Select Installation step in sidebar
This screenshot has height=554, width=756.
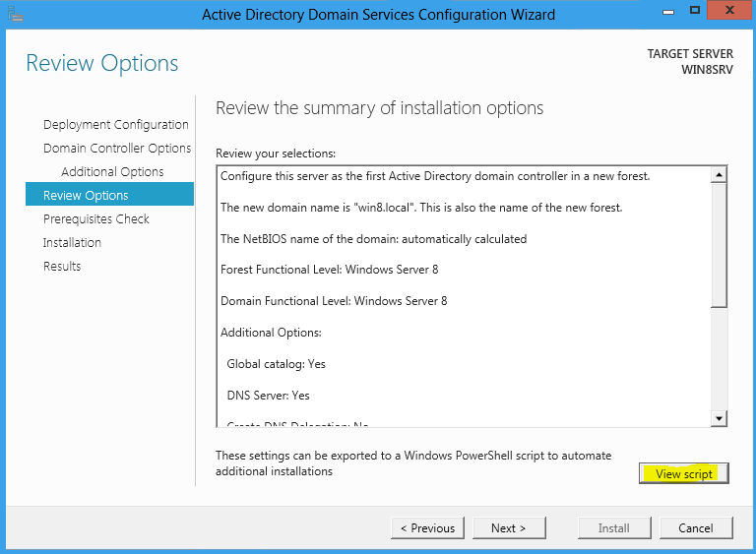tap(72, 242)
